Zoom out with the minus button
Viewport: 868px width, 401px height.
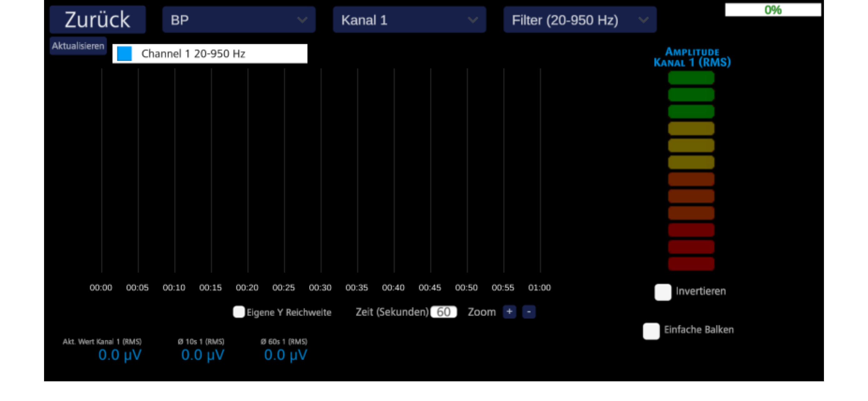point(529,312)
